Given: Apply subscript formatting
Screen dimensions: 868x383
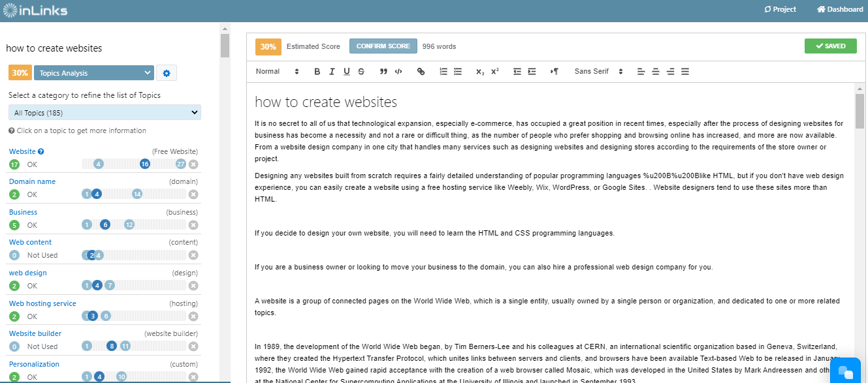Looking at the screenshot, I should (x=480, y=72).
